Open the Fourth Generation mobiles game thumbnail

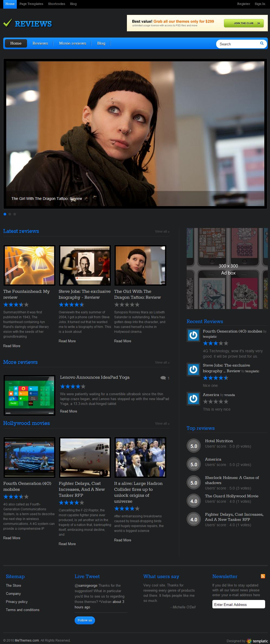[29, 457]
